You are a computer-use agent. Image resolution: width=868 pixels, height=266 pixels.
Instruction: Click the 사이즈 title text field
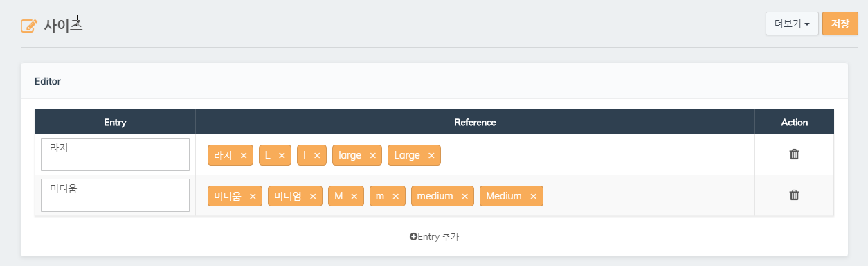click(x=346, y=26)
